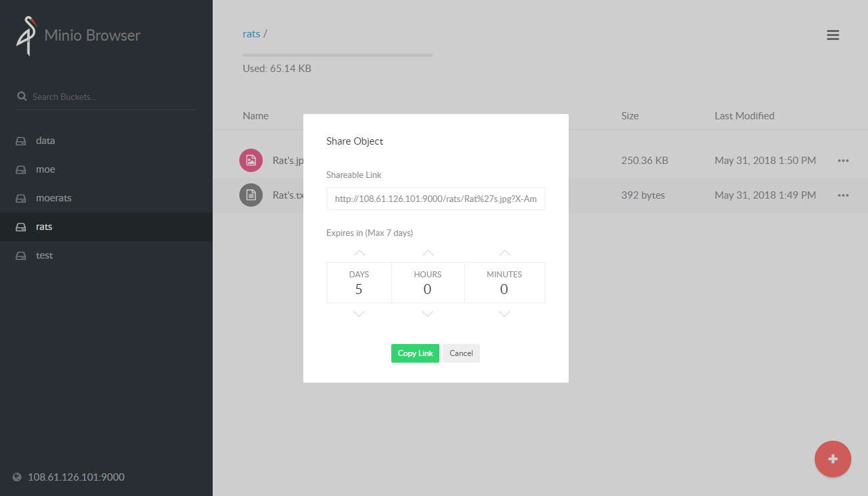
Task: Open the Rat's.txt row options dots
Action: [843, 195]
